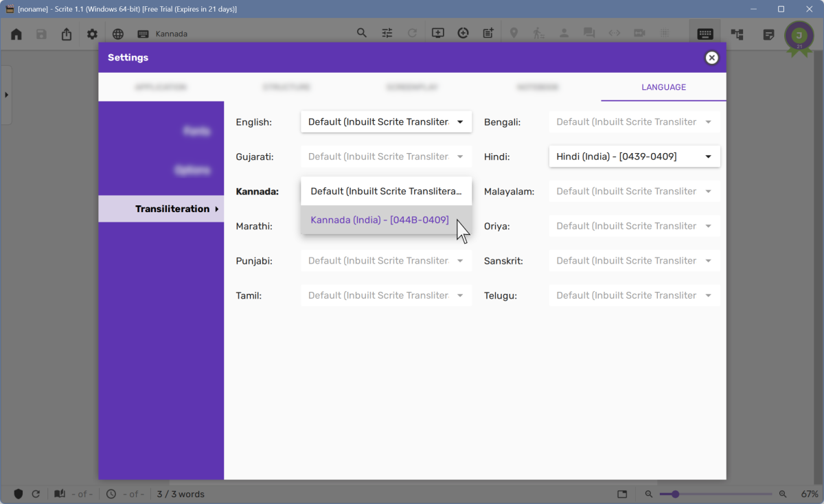Click the refresh icon in the status bar
Viewport: 824px width, 504px height.
tap(35, 494)
